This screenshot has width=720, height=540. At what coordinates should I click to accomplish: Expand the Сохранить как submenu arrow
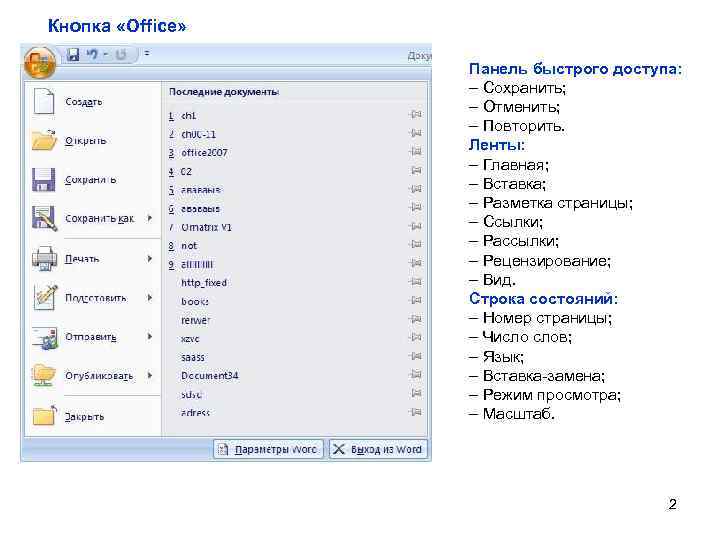150,218
